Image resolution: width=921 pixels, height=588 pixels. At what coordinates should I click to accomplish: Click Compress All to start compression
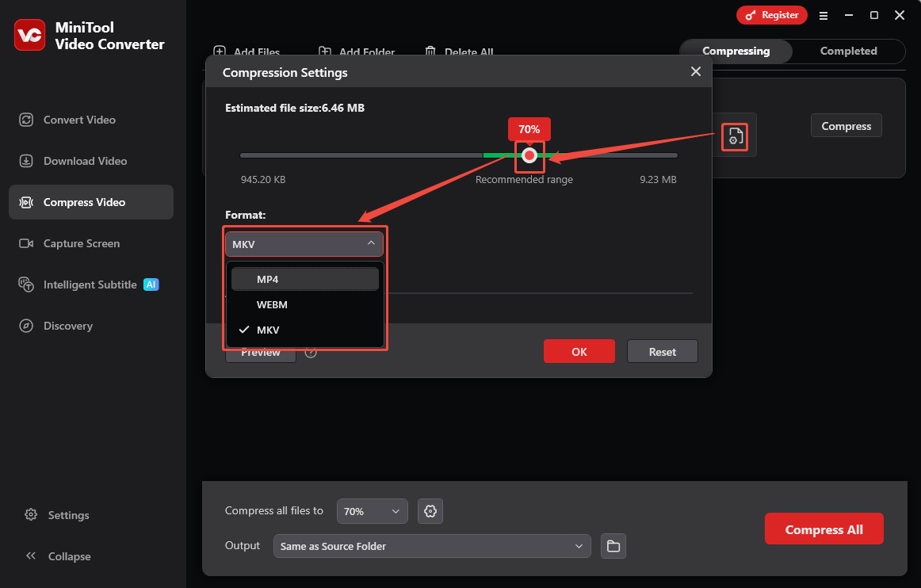coord(824,529)
